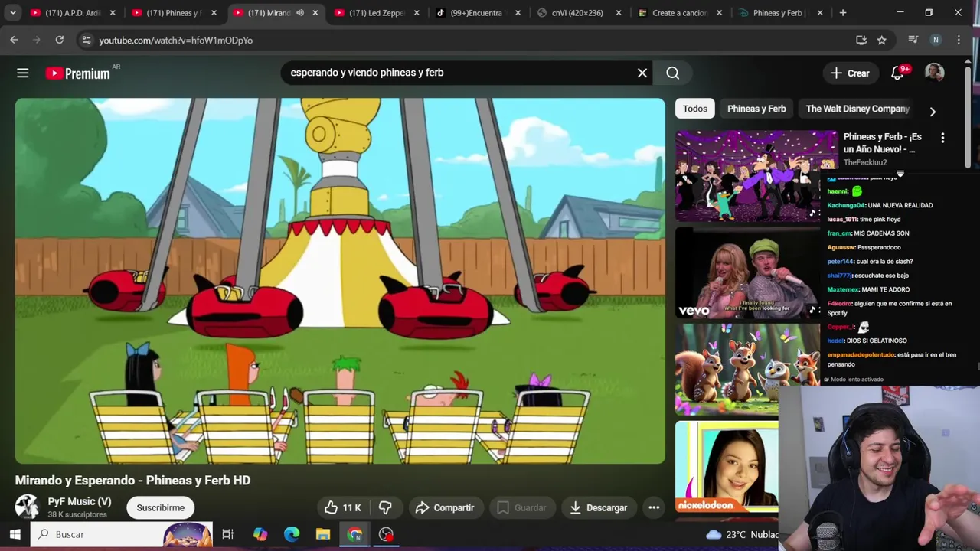Mute the Mirando tab via speaker icon
The height and width of the screenshot is (551, 980).
(x=300, y=13)
